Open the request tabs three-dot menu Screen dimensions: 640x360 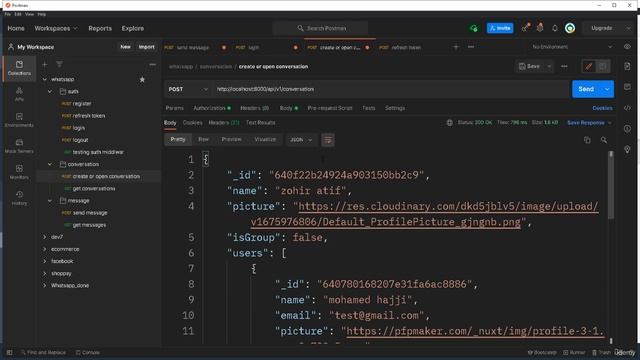(x=471, y=47)
